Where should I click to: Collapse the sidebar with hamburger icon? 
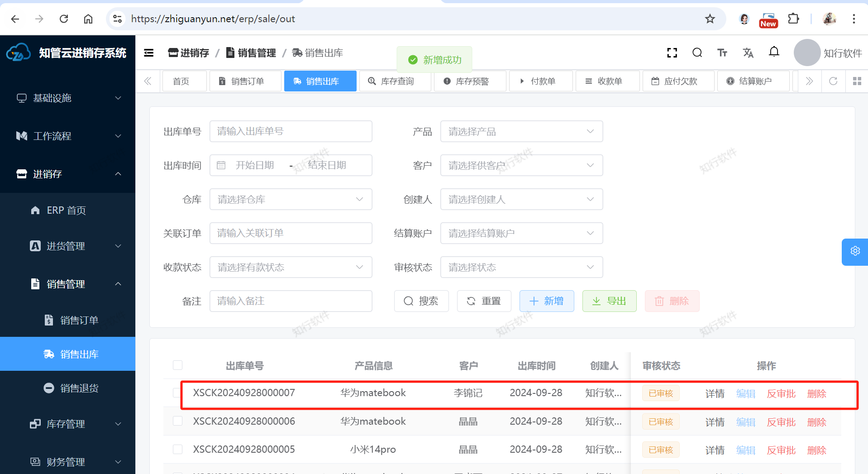click(149, 53)
